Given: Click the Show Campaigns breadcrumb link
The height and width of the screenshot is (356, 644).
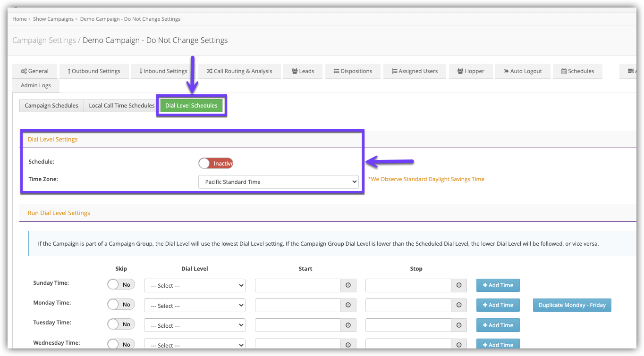Looking at the screenshot, I should [53, 19].
